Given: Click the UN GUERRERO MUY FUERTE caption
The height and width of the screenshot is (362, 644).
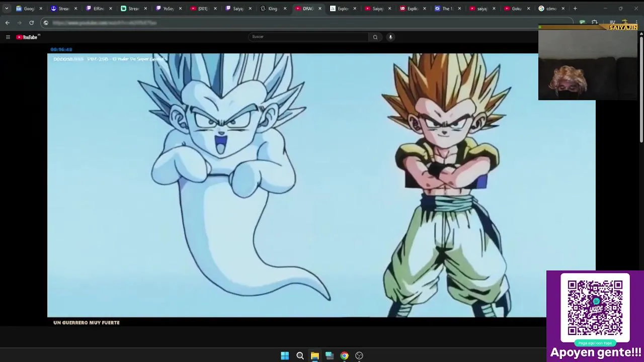Looking at the screenshot, I should point(87,323).
